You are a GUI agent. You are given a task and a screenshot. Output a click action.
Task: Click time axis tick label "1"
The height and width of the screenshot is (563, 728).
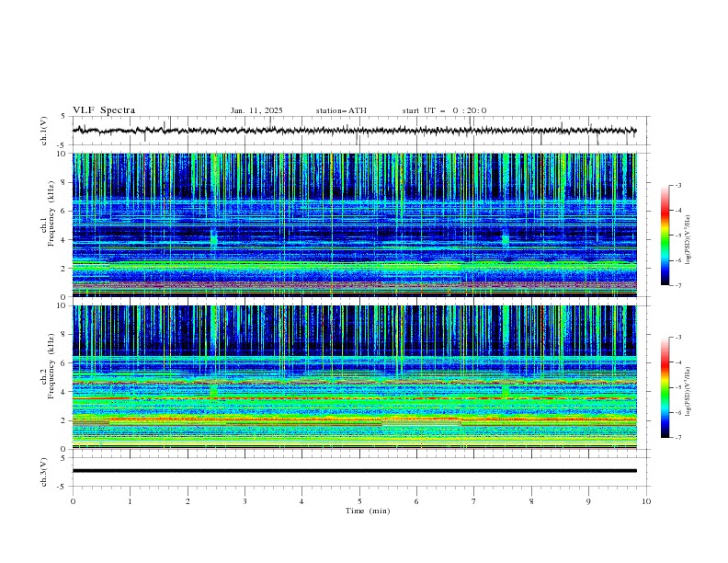130,501
